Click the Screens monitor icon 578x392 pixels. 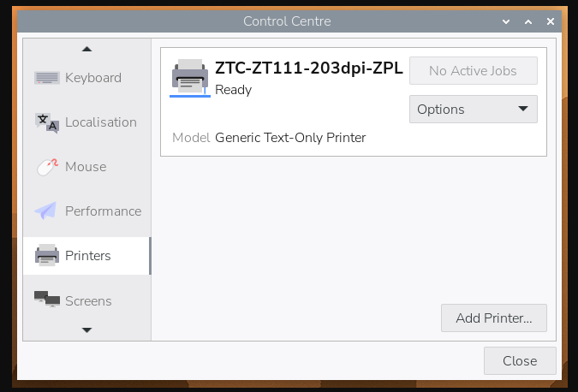(46, 300)
